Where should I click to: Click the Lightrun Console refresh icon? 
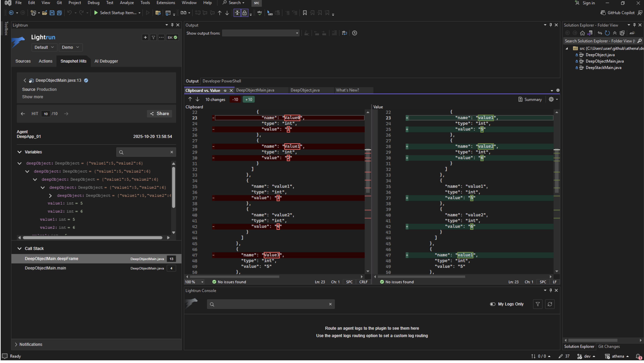(x=550, y=304)
